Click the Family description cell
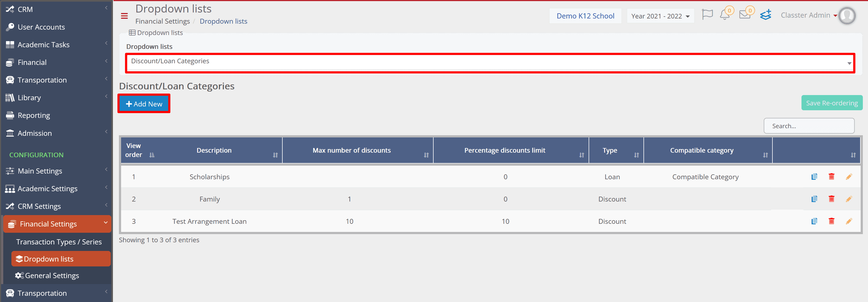This screenshot has height=302, width=868. coord(209,199)
